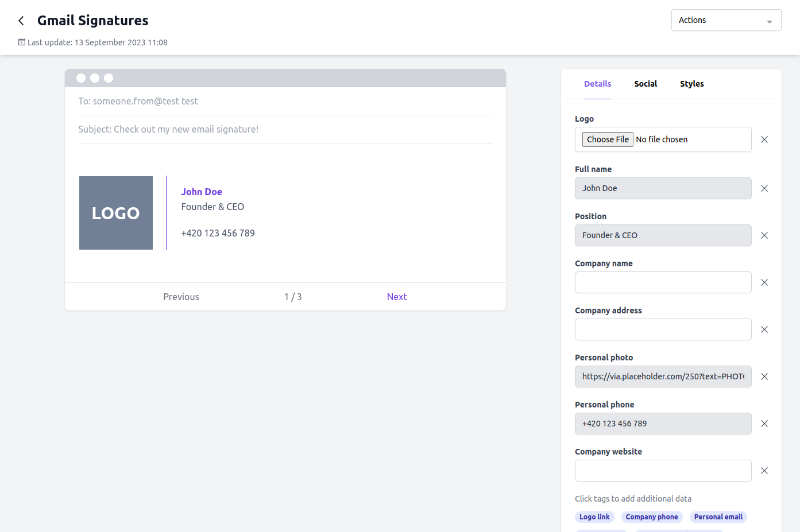Add the Company phone tag
800x532 pixels.
coord(652,517)
